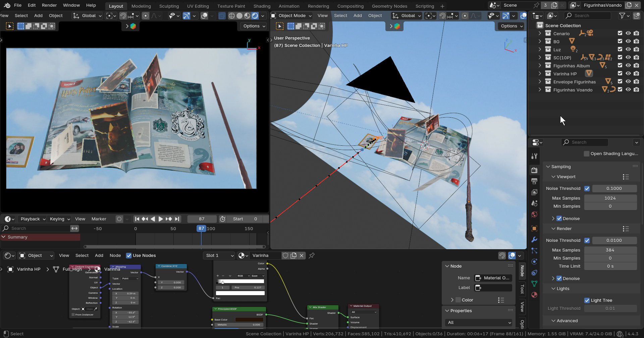Toggle fake user shield for Varinha material
Viewport: 644px width, 338px height.
click(x=285, y=256)
